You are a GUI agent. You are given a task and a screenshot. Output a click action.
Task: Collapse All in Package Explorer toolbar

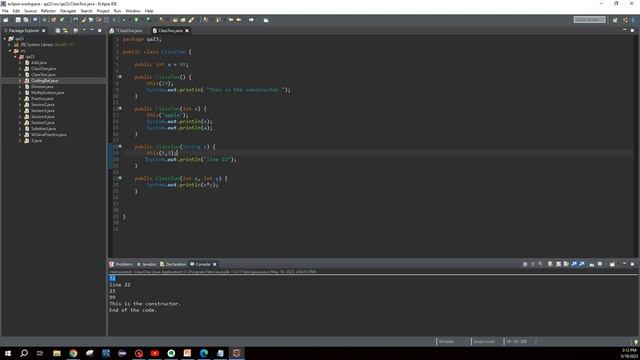point(58,31)
